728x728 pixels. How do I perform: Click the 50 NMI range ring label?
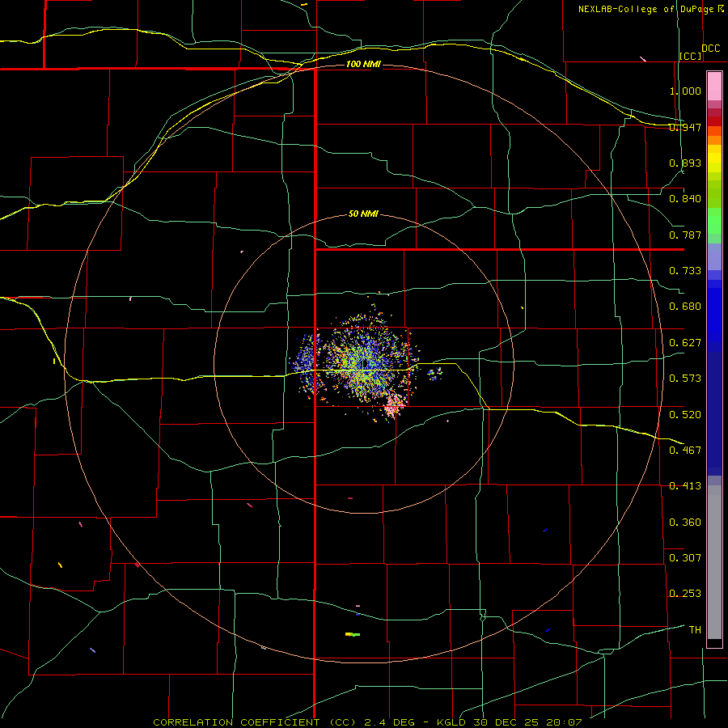click(x=363, y=214)
